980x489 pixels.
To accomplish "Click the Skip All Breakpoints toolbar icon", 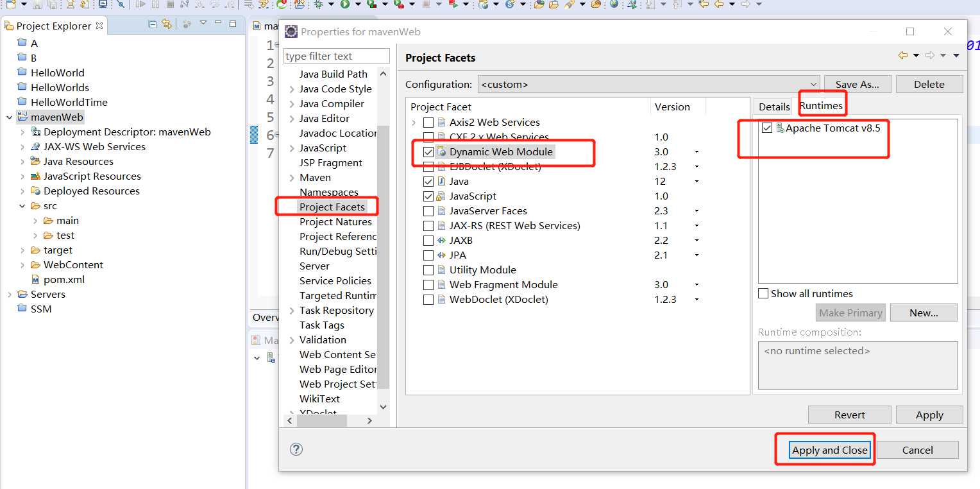I will pyautogui.click(x=121, y=4).
